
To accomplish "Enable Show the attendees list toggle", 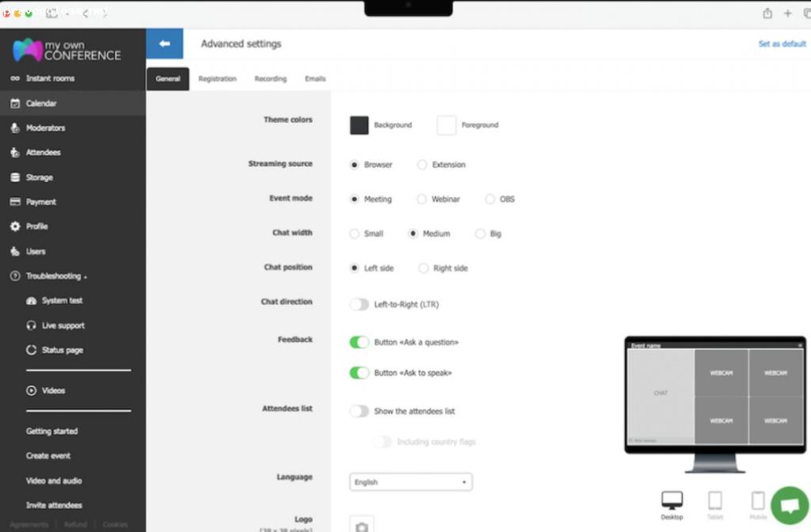I will point(360,411).
